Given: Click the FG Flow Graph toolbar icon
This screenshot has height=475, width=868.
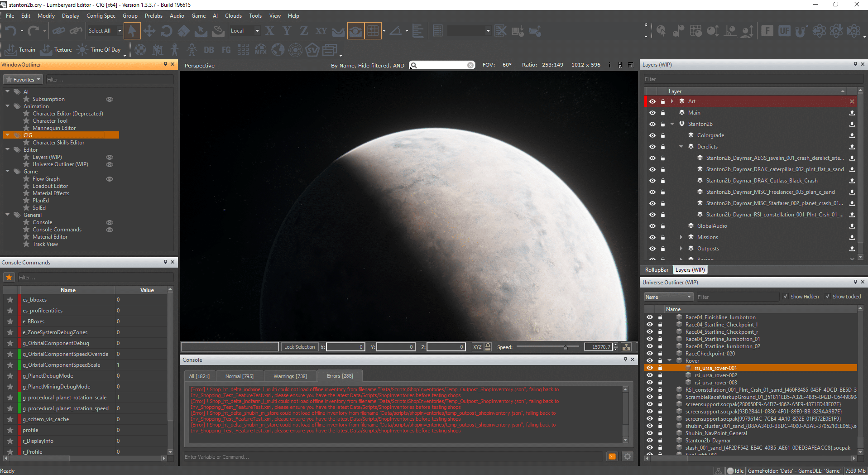Looking at the screenshot, I should coord(226,50).
